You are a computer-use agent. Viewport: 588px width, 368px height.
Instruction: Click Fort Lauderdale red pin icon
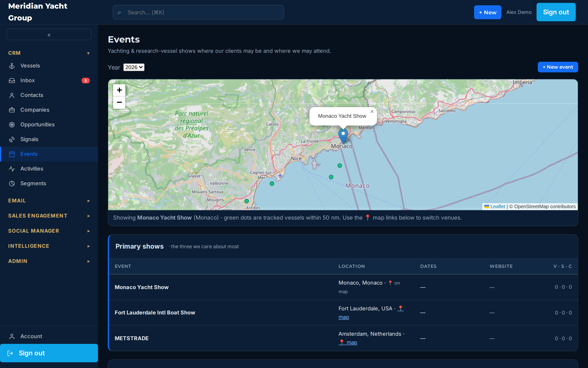click(x=401, y=308)
